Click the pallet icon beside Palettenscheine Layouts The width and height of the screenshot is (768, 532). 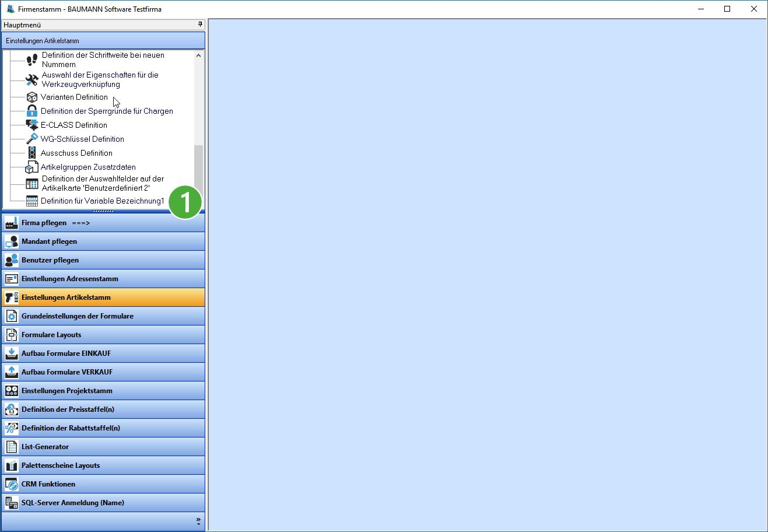(x=12, y=466)
